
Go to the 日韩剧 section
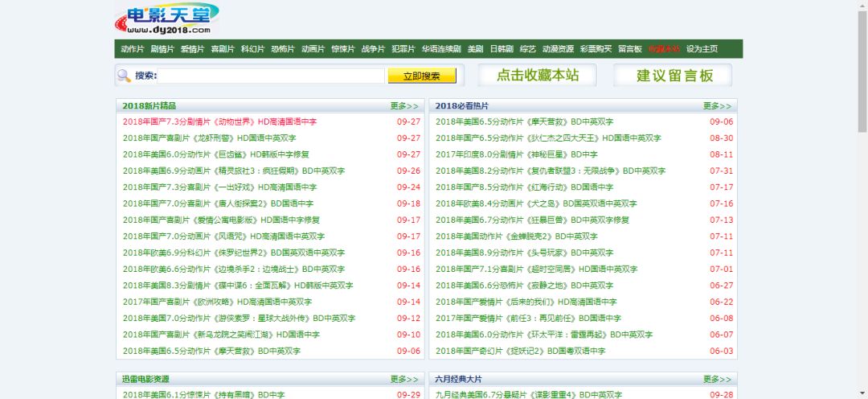(x=502, y=49)
